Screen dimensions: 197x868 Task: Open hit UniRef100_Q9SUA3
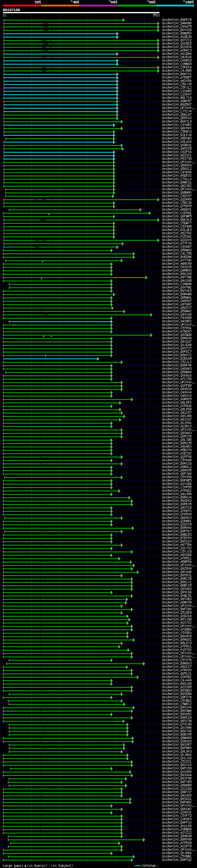click(x=177, y=589)
